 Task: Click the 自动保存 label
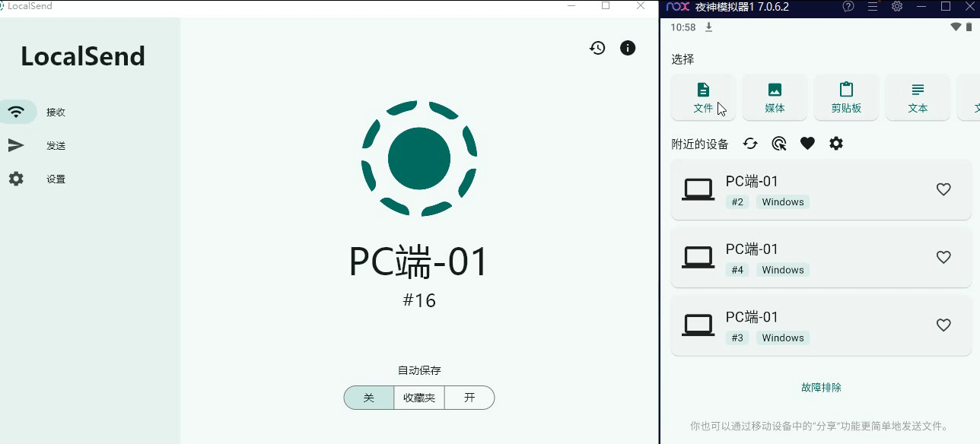pos(419,371)
